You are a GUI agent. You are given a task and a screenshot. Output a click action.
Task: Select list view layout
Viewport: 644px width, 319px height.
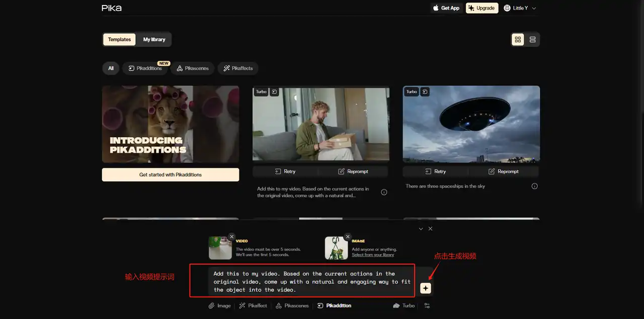[x=533, y=40]
